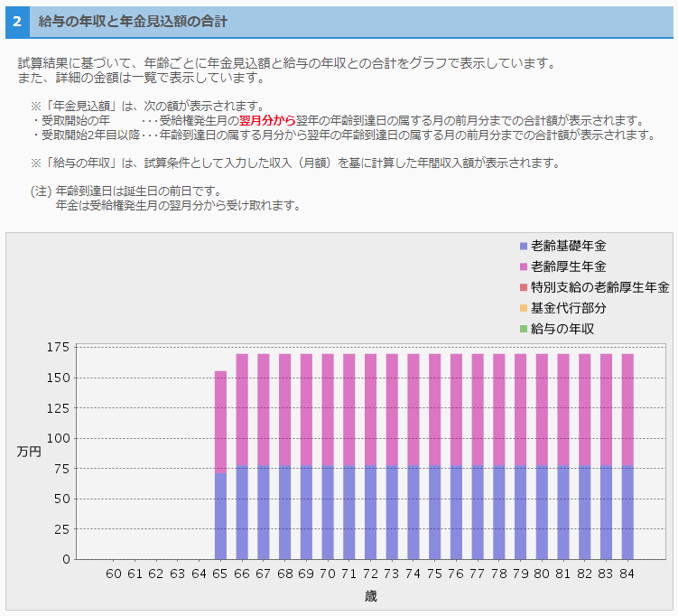Click the y-axis value 100

(58, 438)
